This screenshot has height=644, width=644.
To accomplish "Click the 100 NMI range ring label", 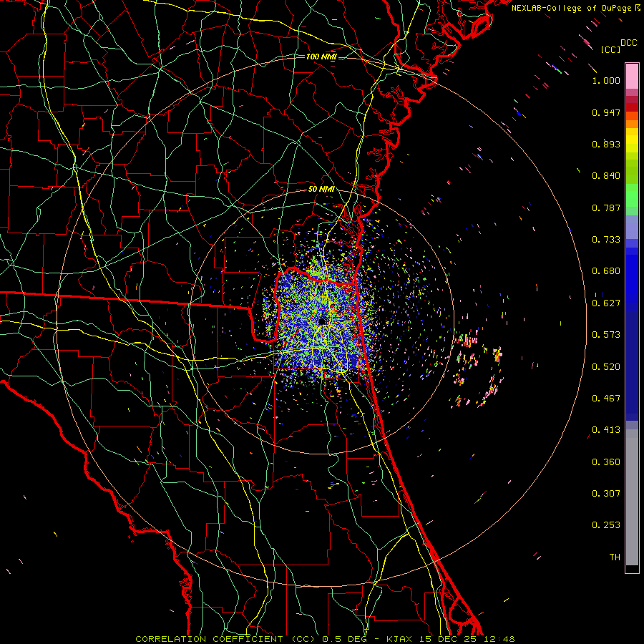I will click(x=321, y=57).
